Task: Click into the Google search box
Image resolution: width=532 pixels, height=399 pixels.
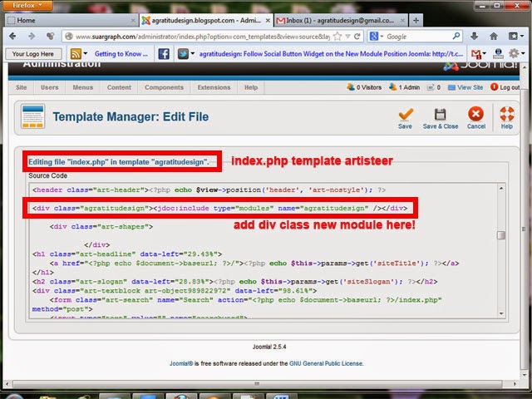Action: point(418,37)
